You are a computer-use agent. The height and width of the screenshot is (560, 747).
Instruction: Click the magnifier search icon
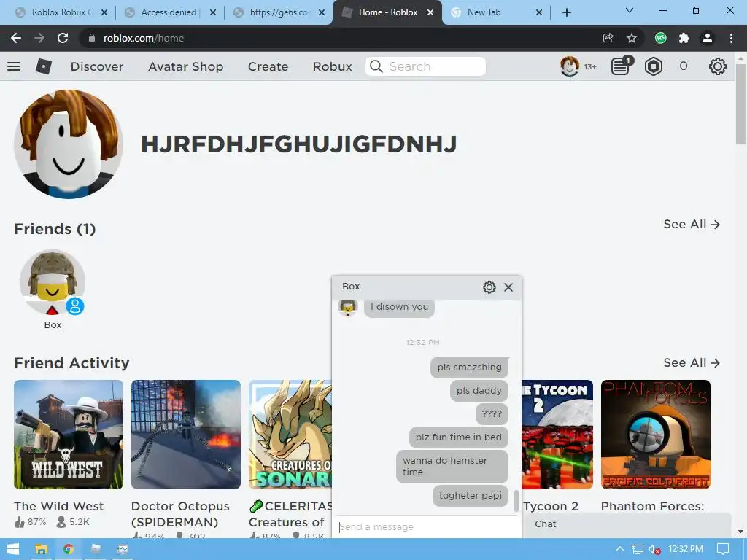376,66
